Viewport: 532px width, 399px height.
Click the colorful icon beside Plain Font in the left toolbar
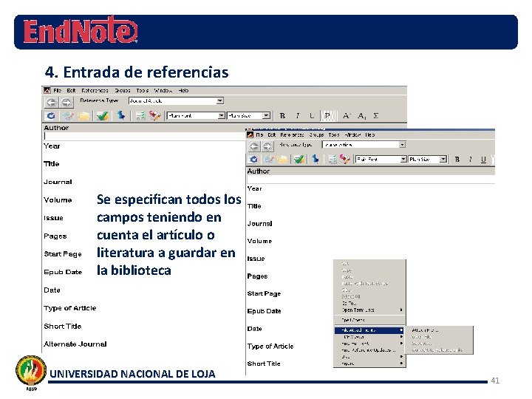[154, 116]
